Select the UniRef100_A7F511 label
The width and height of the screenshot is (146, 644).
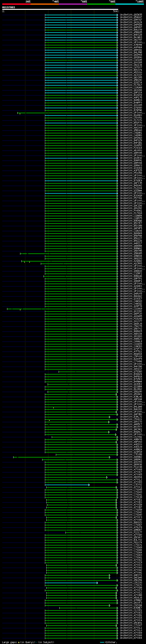pos(131,352)
